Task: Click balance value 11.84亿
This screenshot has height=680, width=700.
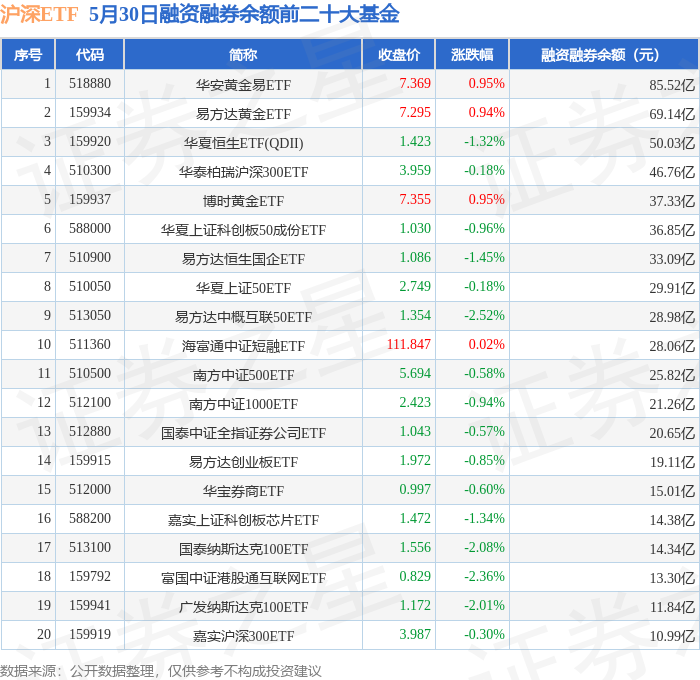Action: click(672, 607)
